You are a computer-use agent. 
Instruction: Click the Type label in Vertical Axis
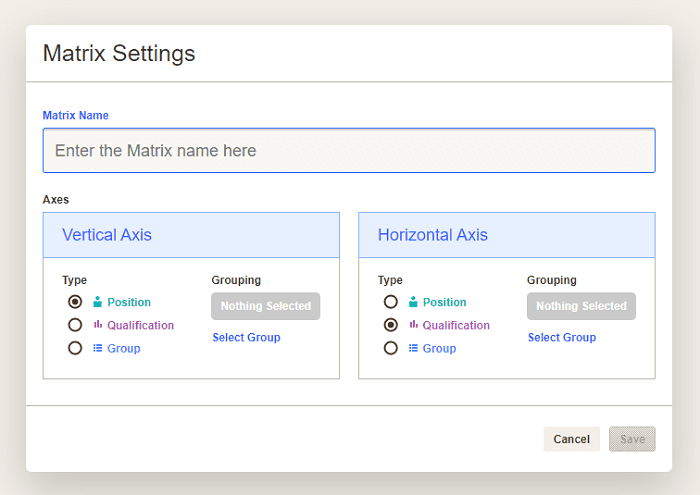pyautogui.click(x=75, y=280)
